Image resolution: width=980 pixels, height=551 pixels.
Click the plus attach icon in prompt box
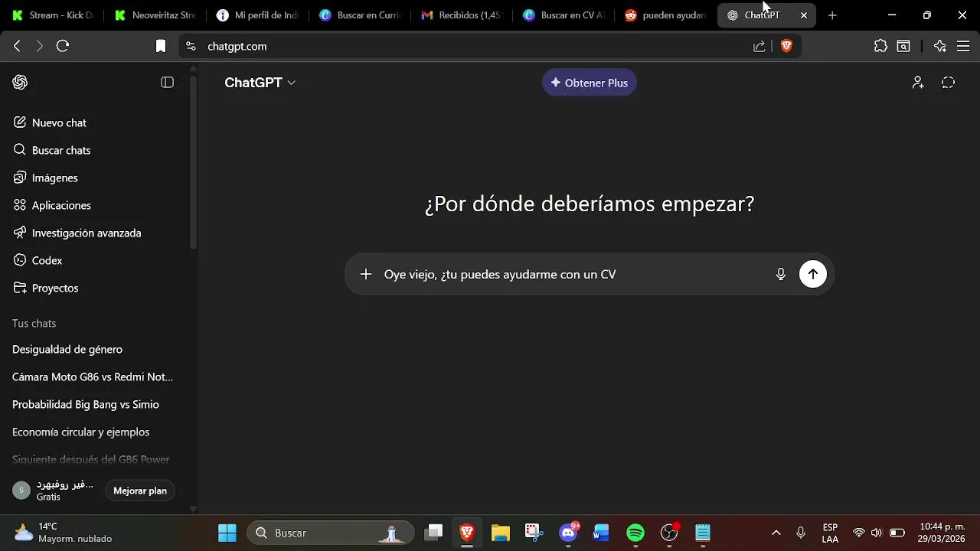366,274
